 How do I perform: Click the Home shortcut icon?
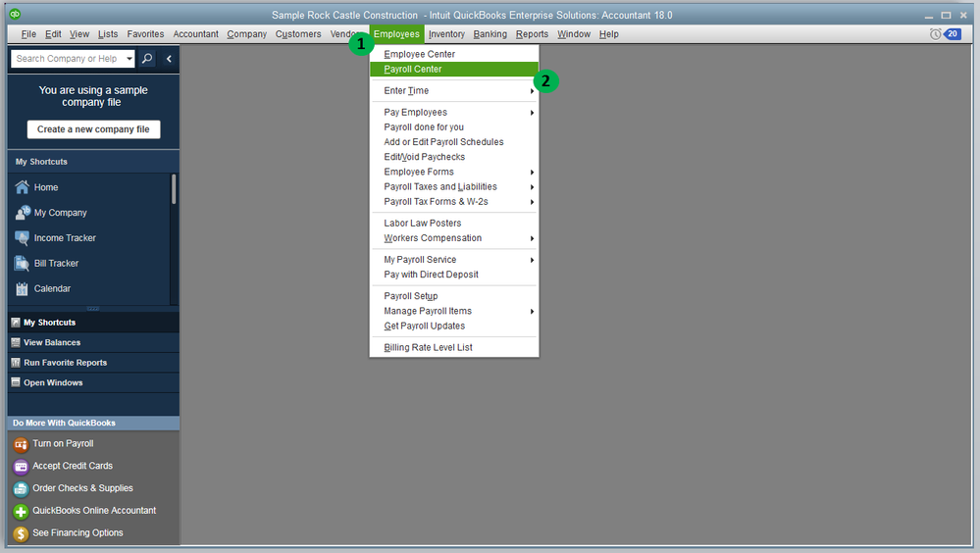point(22,187)
